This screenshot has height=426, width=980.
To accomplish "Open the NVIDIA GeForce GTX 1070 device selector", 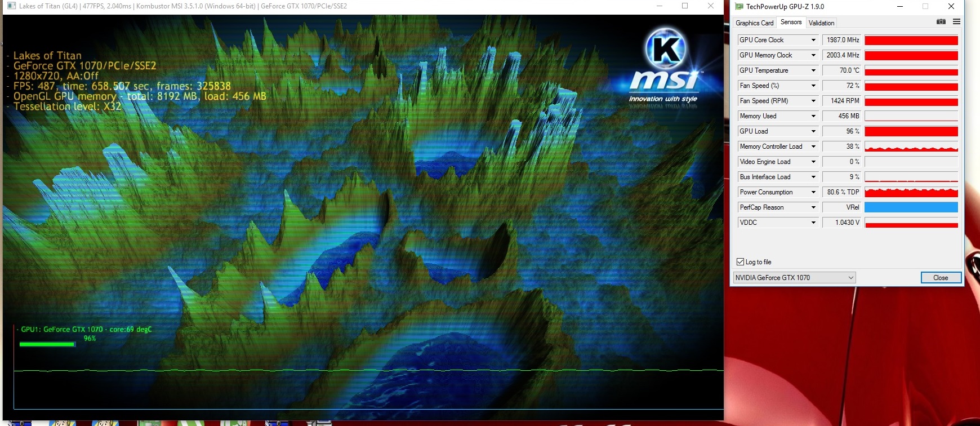I will pos(794,278).
